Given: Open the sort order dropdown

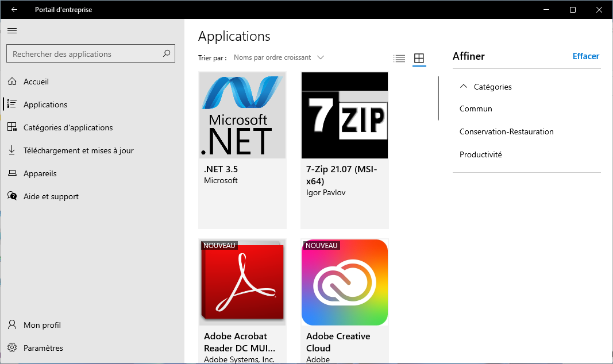Looking at the screenshot, I should [x=279, y=57].
